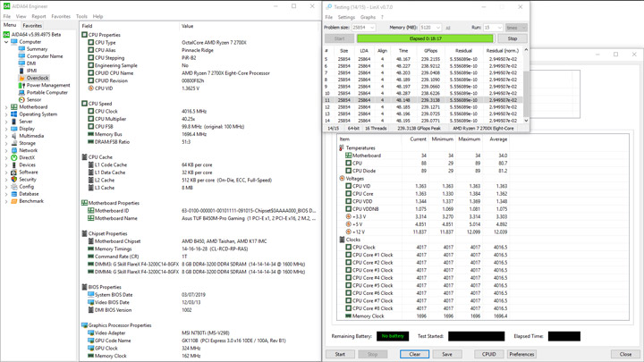Open the LinX Graphs menu
The width and height of the screenshot is (644, 362).
coord(368,17)
